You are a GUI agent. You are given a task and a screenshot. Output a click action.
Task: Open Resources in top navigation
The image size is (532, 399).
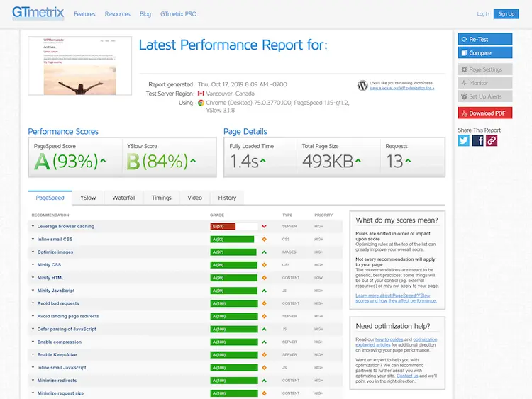click(x=117, y=14)
